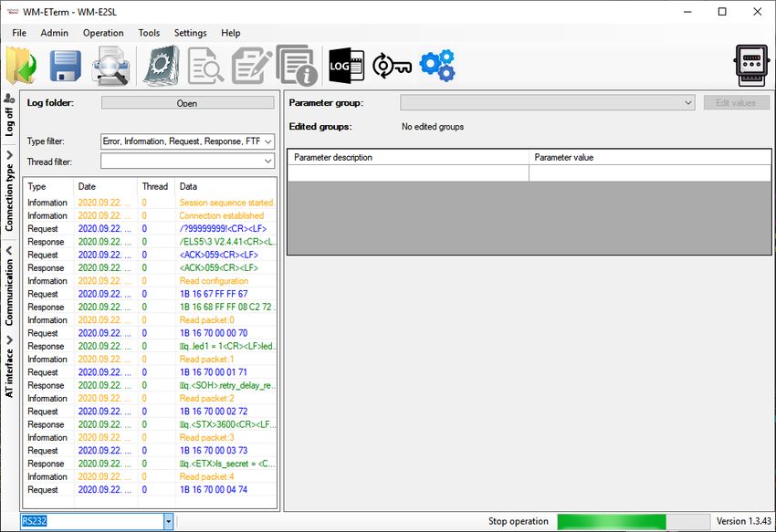Screen dimensions: 776x532
Task: Click the Data column header
Action: (226, 186)
